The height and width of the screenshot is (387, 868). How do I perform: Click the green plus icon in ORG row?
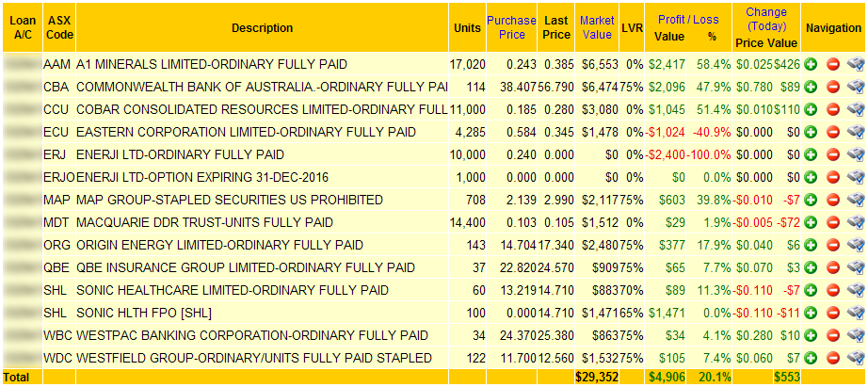812,245
